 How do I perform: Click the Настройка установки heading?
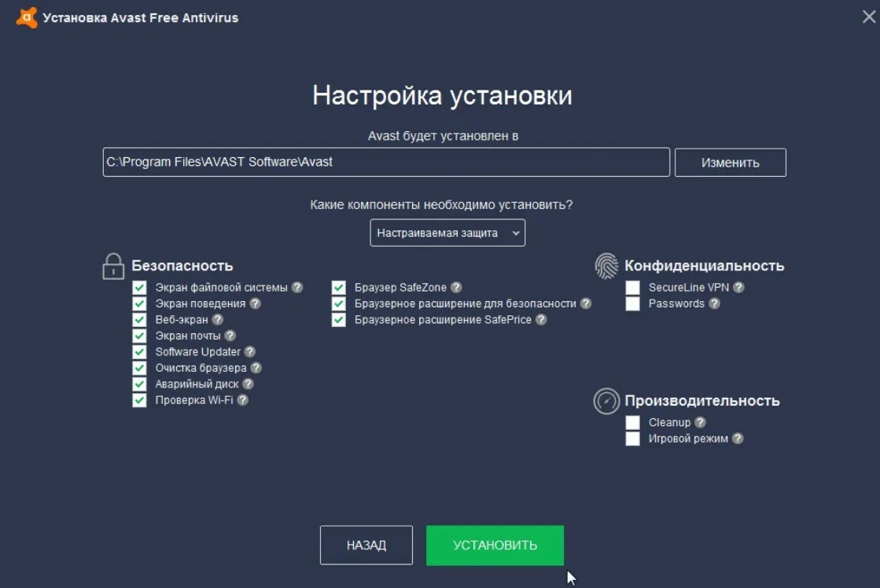(x=442, y=95)
